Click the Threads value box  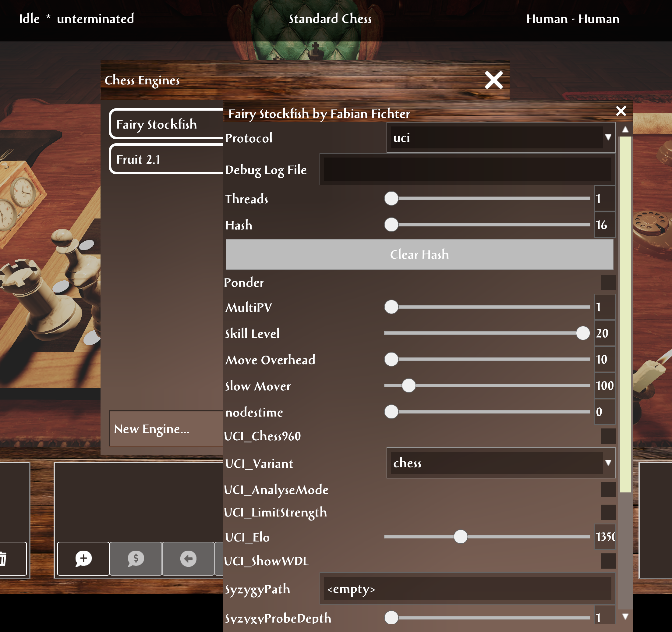point(605,198)
